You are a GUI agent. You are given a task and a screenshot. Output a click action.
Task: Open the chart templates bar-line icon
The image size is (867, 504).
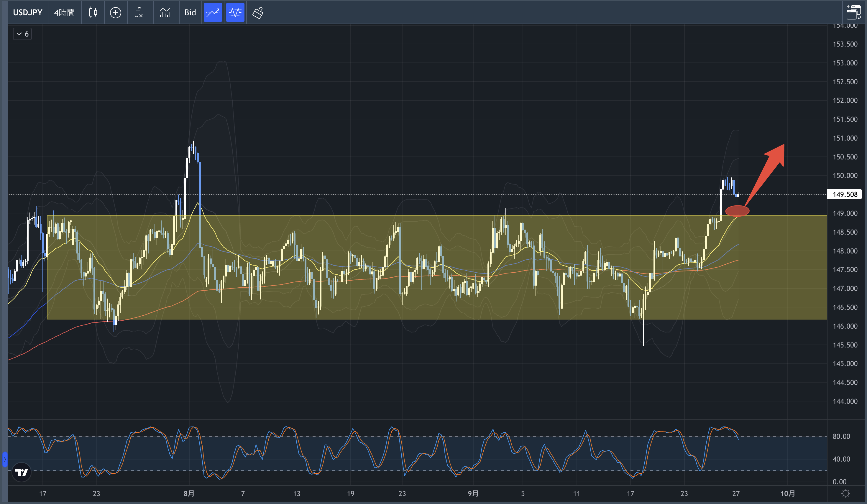165,13
